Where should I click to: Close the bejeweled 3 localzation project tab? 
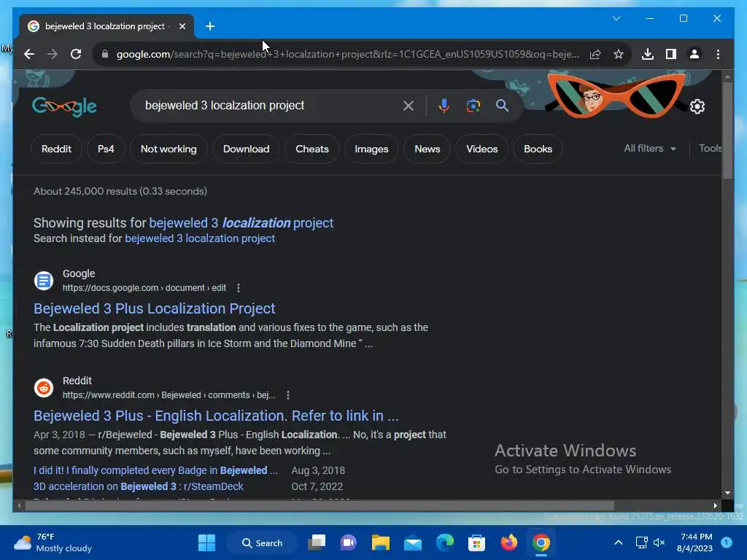(x=182, y=26)
